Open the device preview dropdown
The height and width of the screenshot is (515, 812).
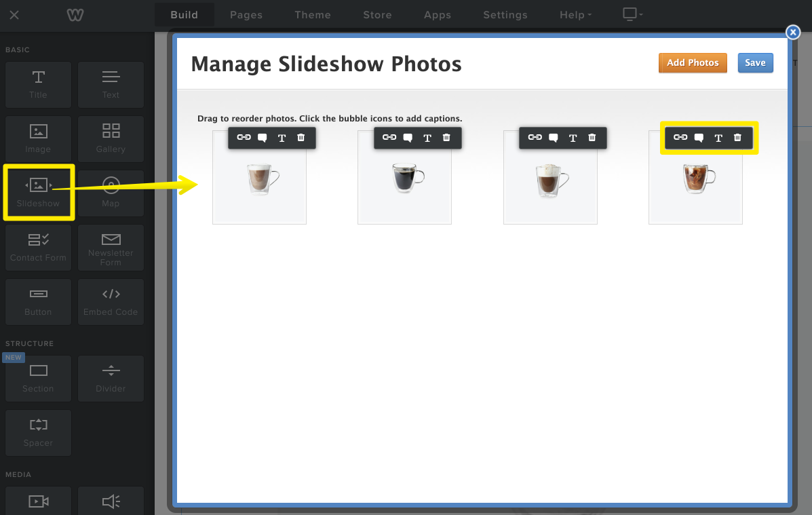[632, 14]
